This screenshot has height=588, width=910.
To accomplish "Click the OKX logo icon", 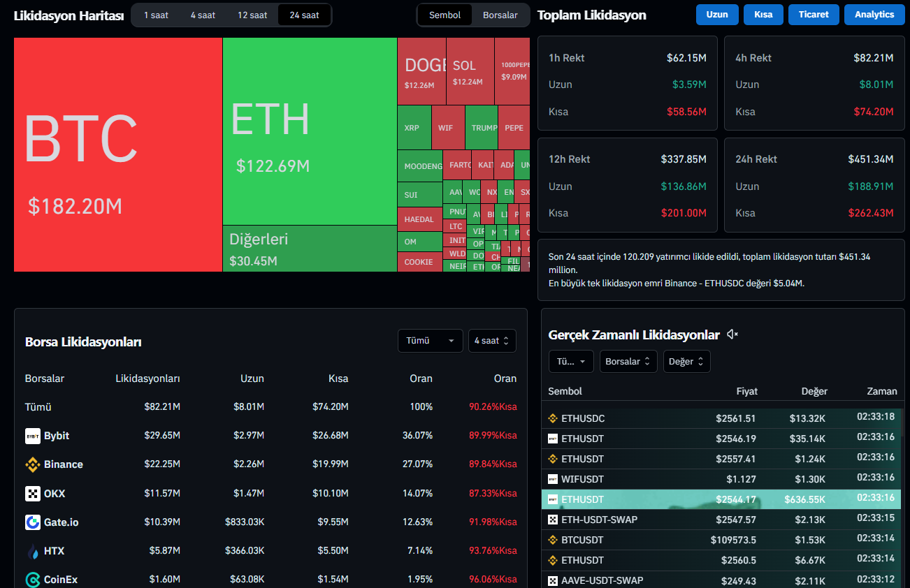I will pos(32,494).
